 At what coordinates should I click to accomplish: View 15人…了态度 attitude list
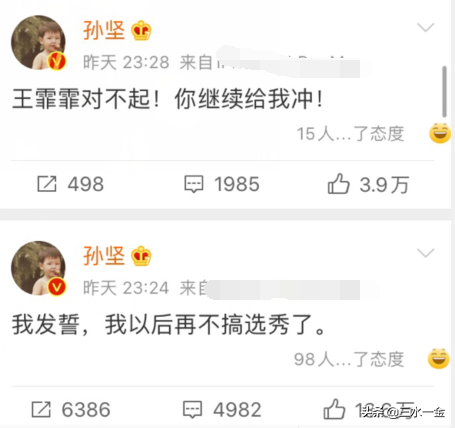[350, 134]
